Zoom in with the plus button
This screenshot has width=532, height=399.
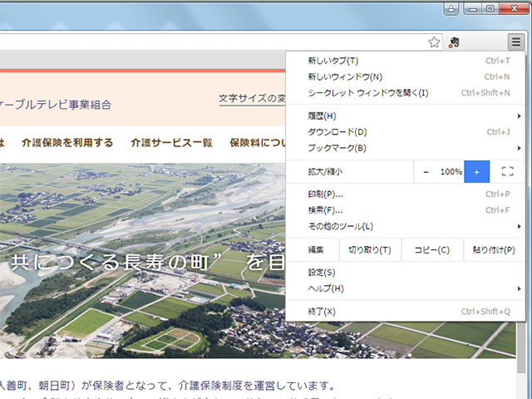coord(476,172)
